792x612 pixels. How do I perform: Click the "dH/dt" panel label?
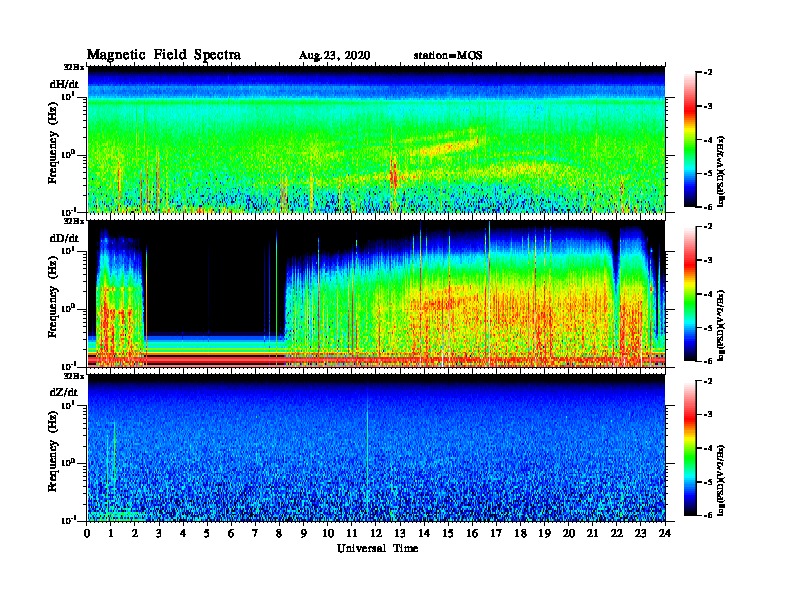64,84
